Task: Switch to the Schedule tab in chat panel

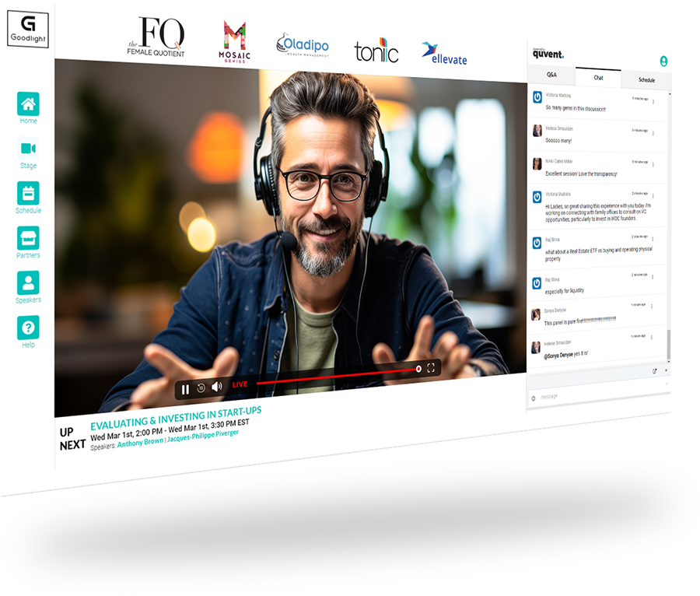Action: 646,80
